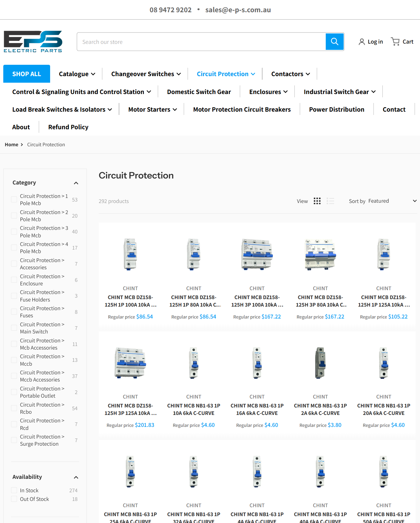Expand the Contactors menu

[x=291, y=74]
